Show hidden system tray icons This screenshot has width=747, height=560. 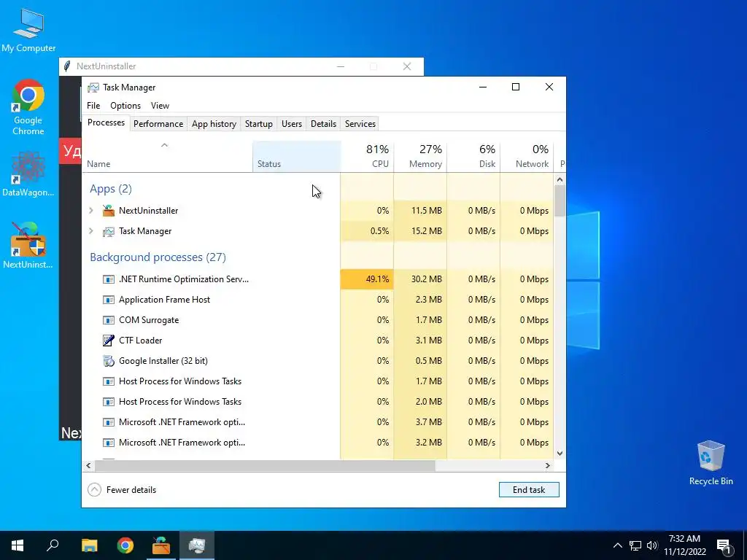click(x=617, y=545)
